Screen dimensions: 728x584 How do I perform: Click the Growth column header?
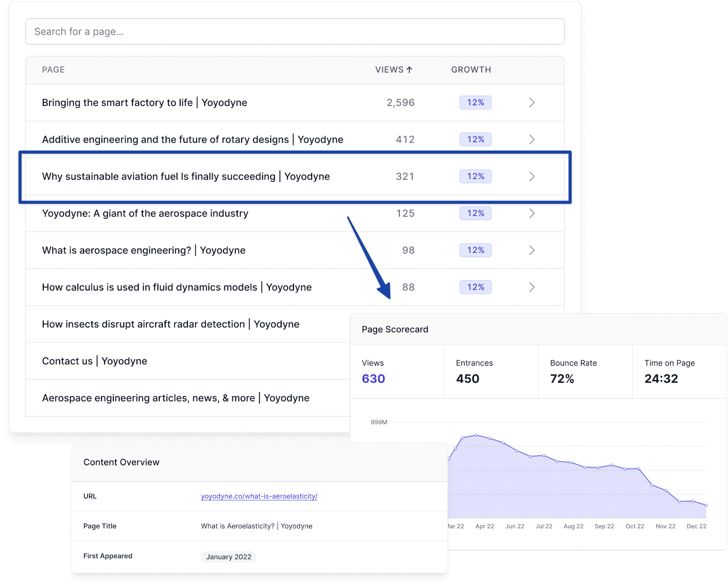point(471,70)
